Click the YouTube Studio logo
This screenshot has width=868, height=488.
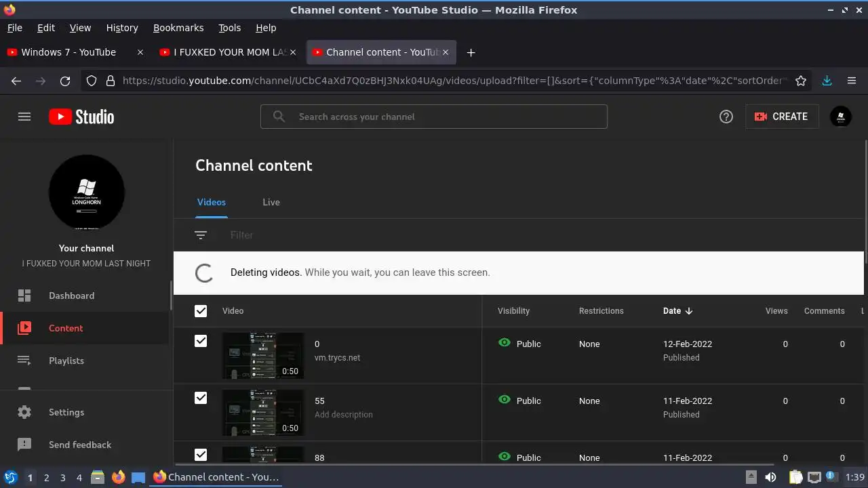tap(81, 117)
